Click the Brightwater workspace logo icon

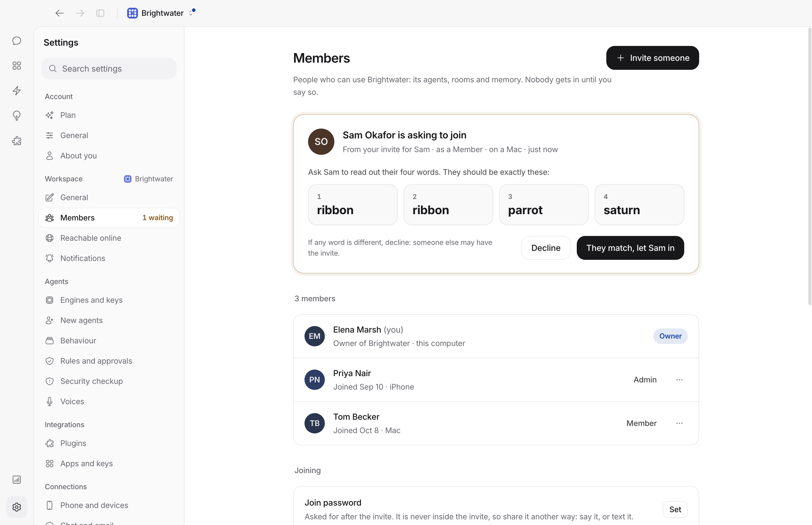pyautogui.click(x=132, y=13)
